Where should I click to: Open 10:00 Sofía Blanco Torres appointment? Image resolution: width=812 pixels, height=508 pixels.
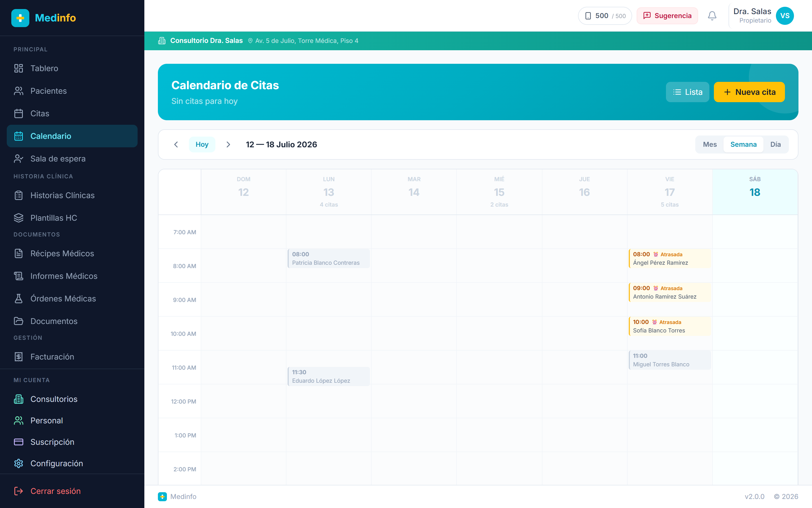(669, 326)
